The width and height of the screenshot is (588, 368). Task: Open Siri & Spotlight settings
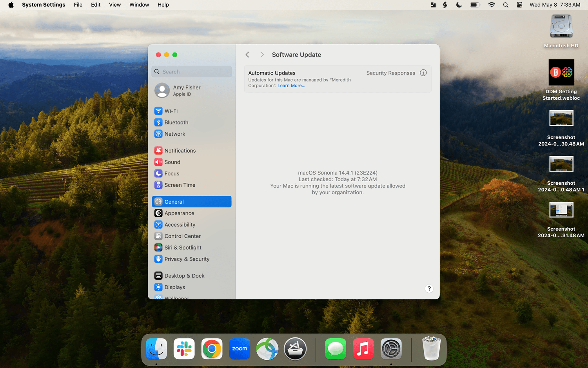[183, 248]
